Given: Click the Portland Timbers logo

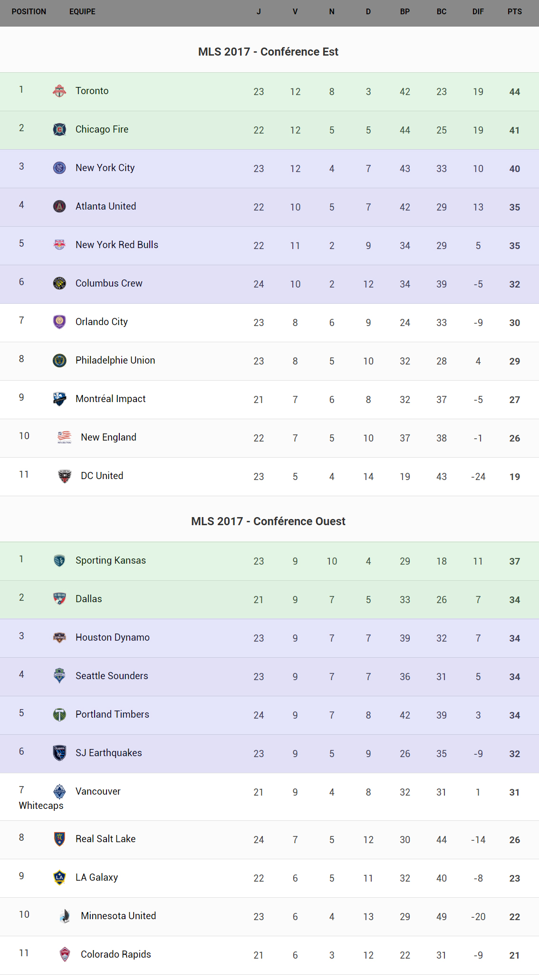Looking at the screenshot, I should coord(59,714).
